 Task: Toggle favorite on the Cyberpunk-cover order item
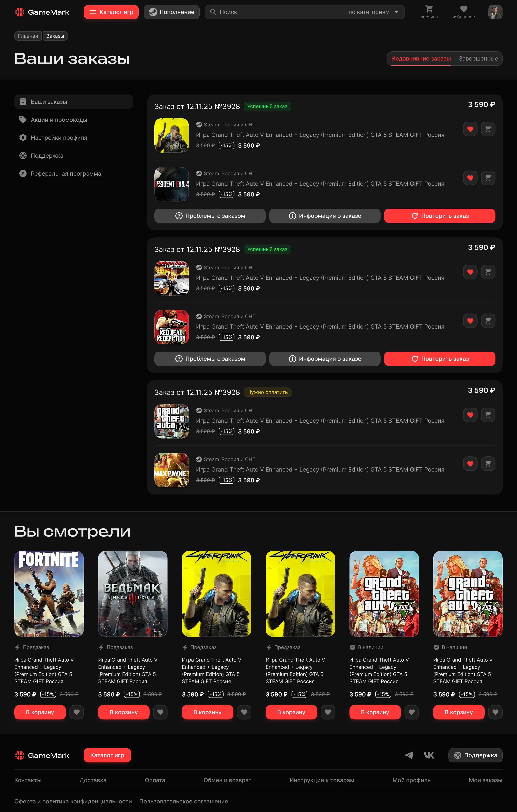470,129
